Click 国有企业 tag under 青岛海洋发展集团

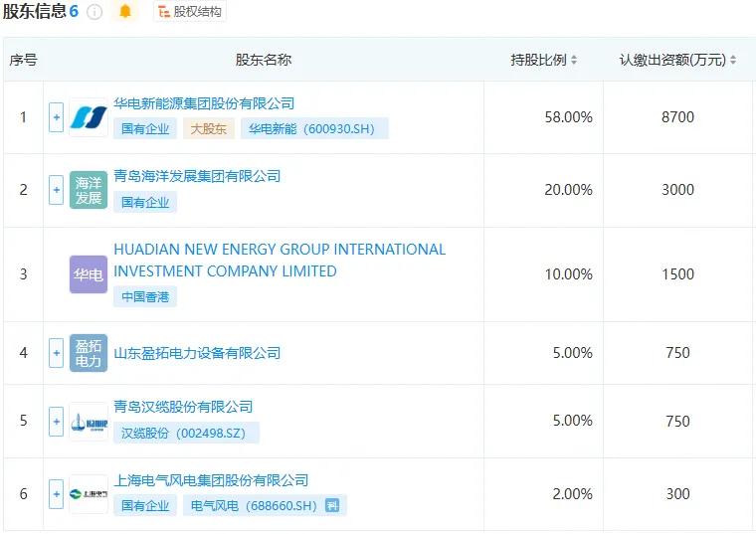pyautogui.click(x=145, y=202)
